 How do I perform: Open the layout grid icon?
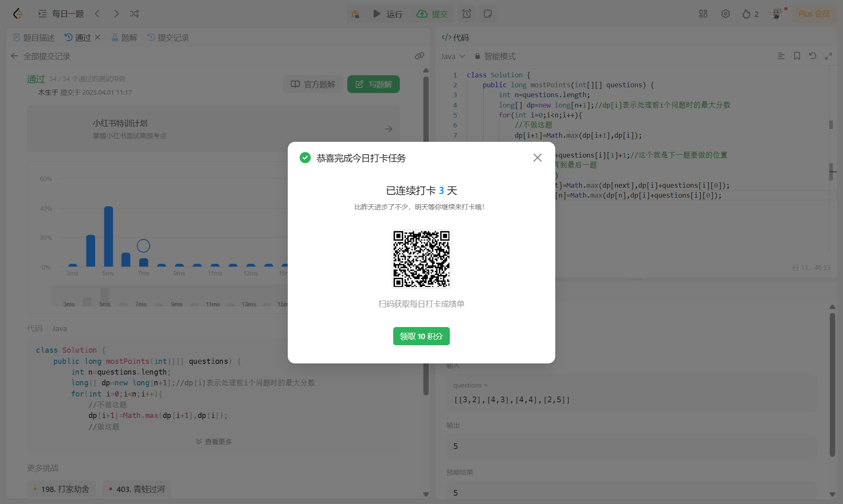(703, 14)
